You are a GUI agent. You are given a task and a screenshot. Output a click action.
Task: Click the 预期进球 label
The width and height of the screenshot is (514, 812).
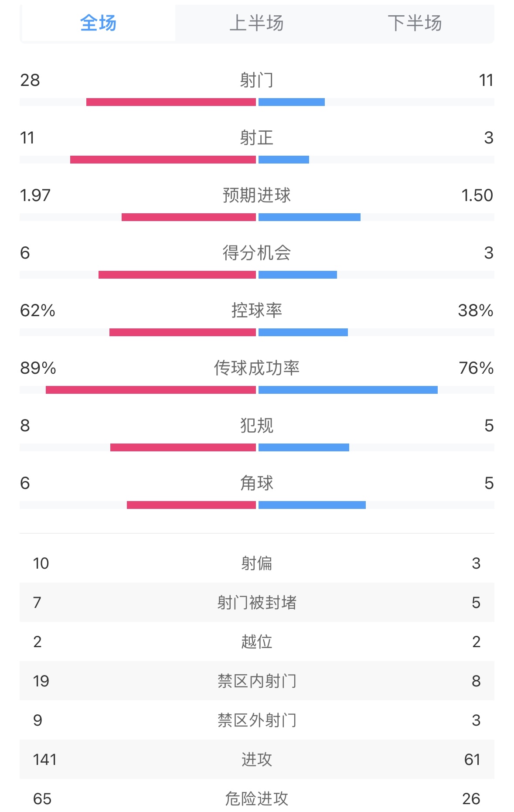256,195
